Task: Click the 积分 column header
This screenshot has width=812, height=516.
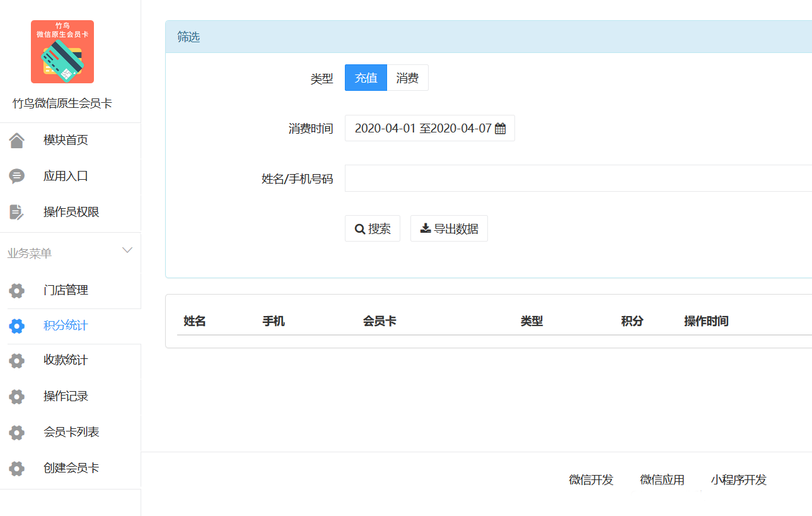Action: pos(632,321)
